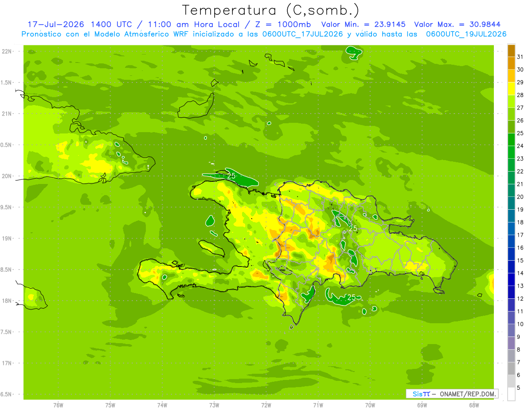Click the "Valor Min. = 23.9145" readout
This screenshot has height=411, width=532.
(363, 24)
